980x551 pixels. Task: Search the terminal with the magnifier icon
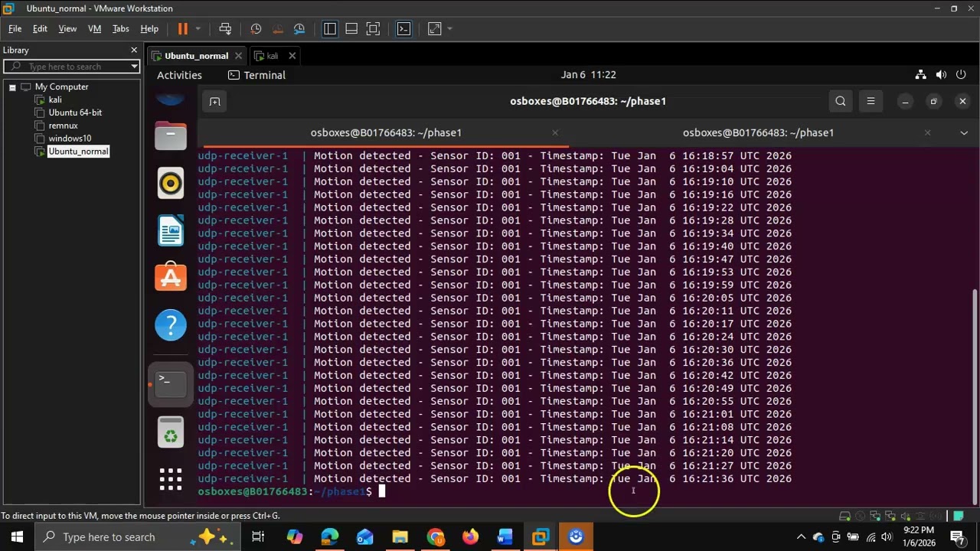point(841,101)
